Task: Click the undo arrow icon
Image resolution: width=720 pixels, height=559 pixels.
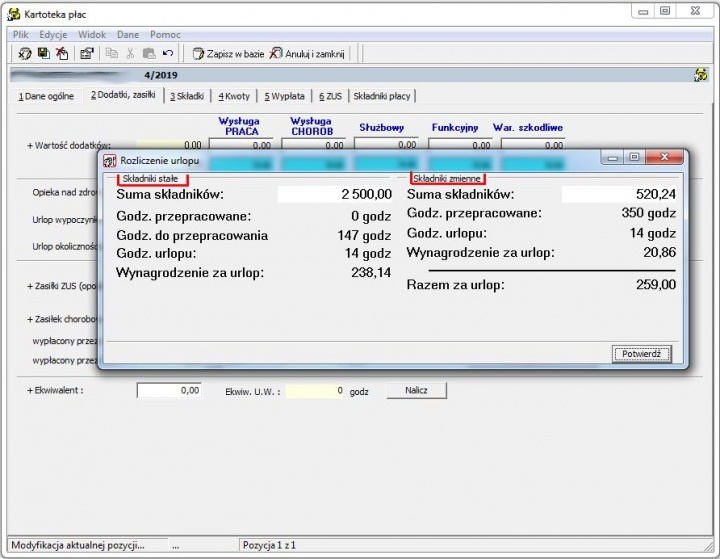Action: click(168, 53)
